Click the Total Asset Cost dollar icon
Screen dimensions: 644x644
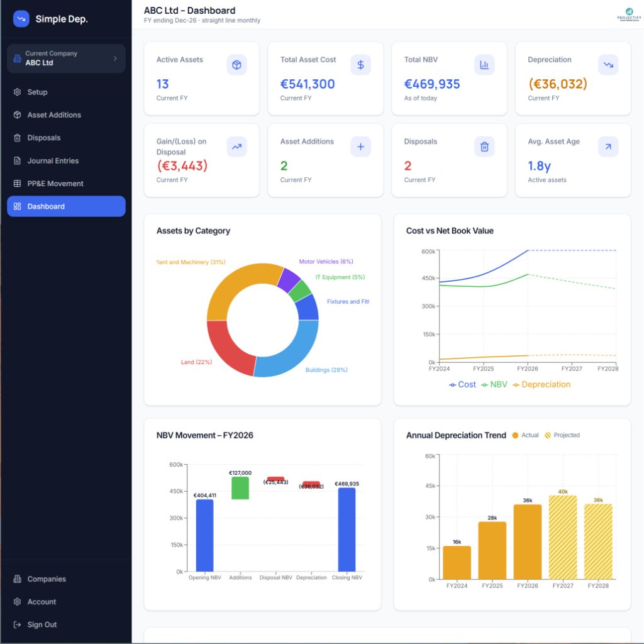[x=360, y=65]
